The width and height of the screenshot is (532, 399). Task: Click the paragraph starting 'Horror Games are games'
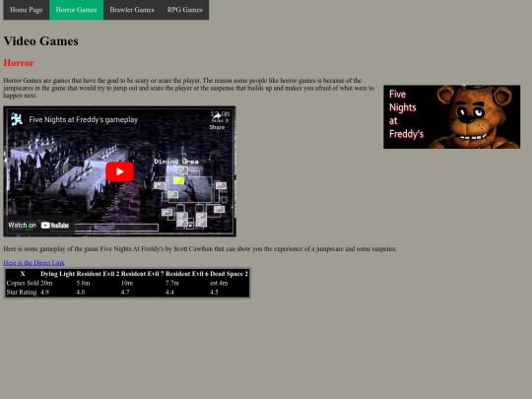(x=188, y=88)
